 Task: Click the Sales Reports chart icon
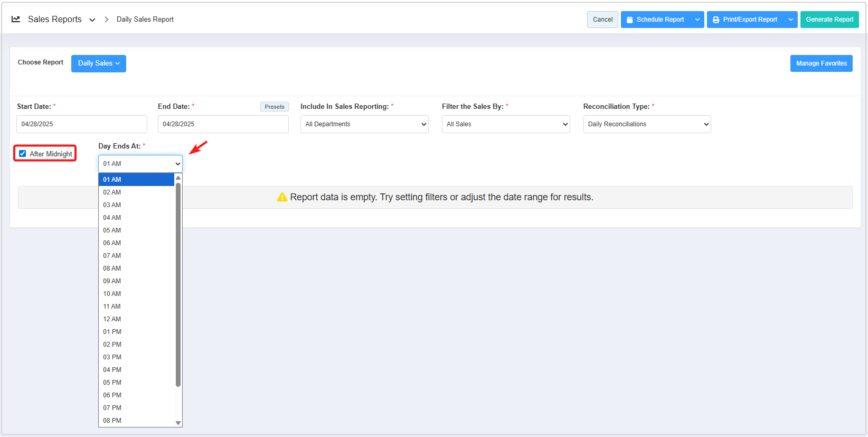click(16, 19)
